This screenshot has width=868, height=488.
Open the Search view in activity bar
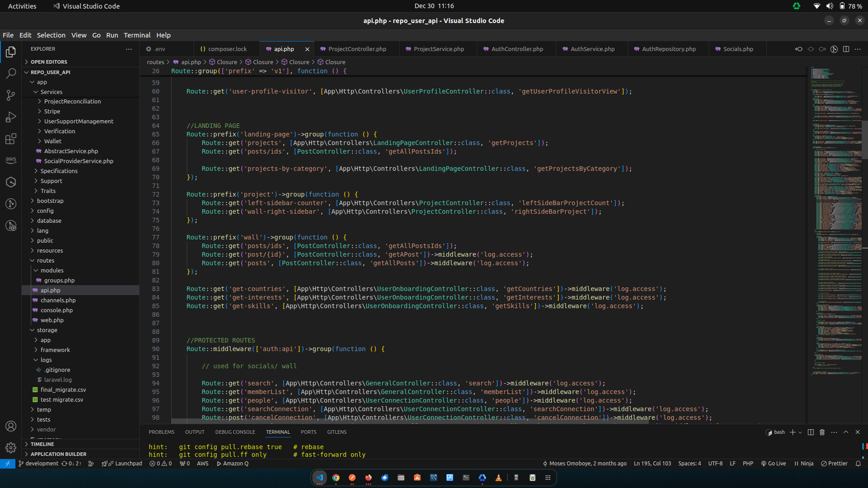coord(11,74)
